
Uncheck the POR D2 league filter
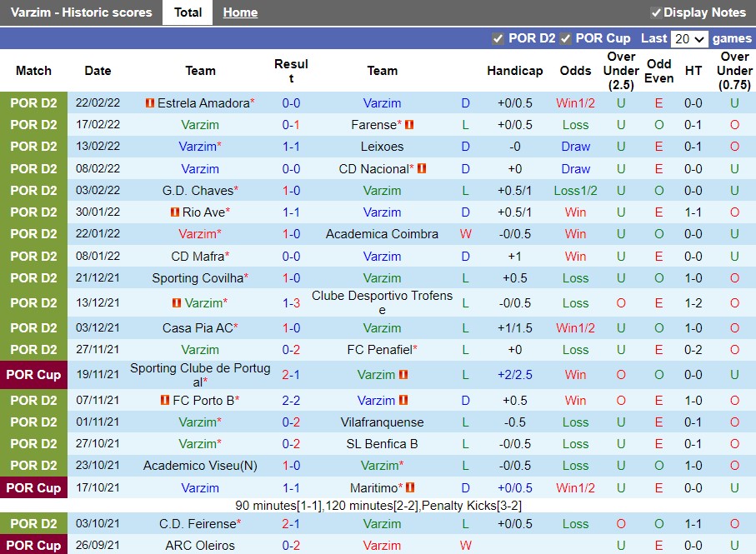pos(498,38)
